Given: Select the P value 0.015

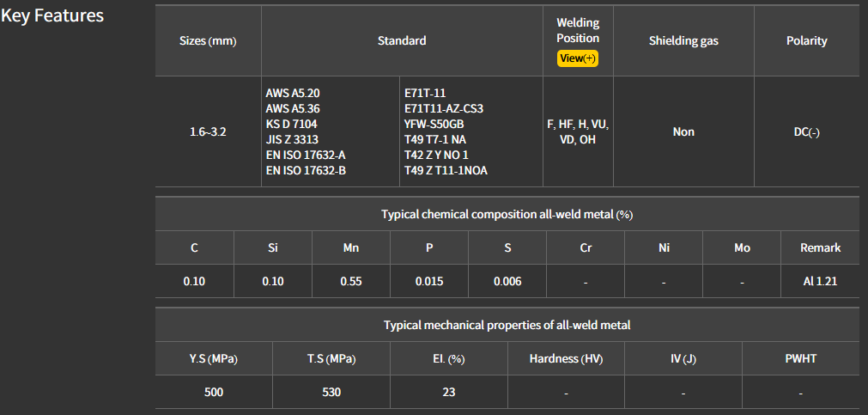Looking at the screenshot, I should pos(429,281).
